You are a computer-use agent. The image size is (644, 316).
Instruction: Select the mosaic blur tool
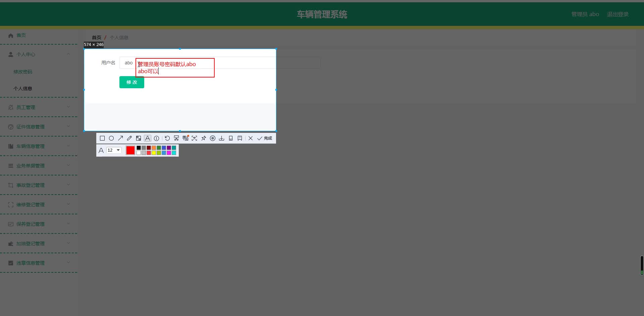point(139,138)
